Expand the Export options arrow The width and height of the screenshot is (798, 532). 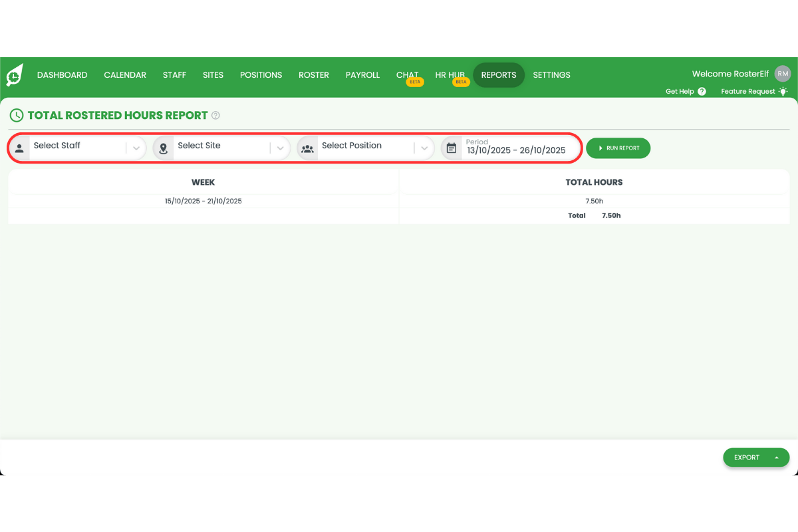tap(776, 458)
